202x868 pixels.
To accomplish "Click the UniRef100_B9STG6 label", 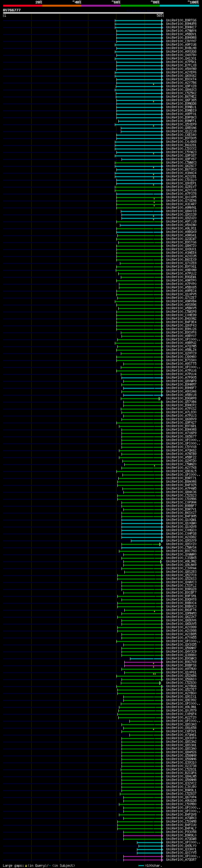I will click(x=181, y=242).
